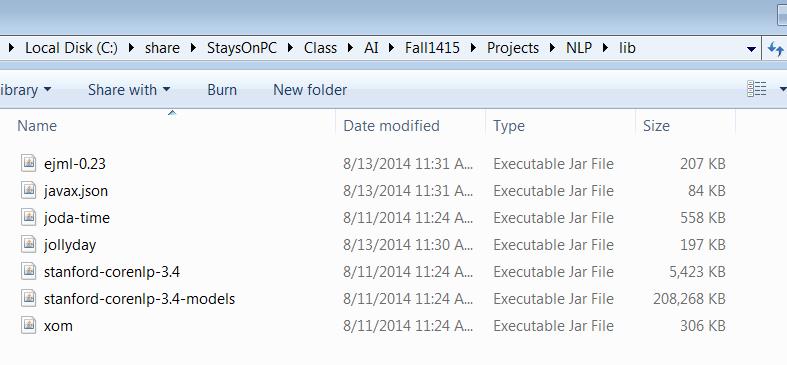
Task: Select the ejml-0.23 jar file icon
Action: (29, 163)
